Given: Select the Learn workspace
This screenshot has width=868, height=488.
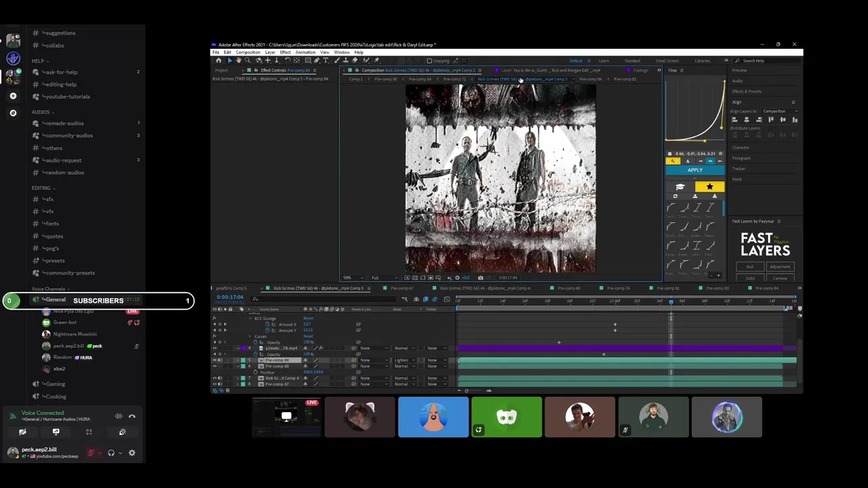Looking at the screenshot, I should point(604,60).
